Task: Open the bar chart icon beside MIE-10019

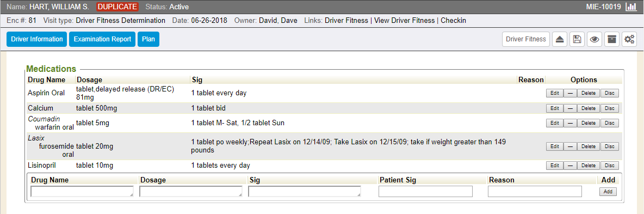Action: pyautogui.click(x=631, y=7)
